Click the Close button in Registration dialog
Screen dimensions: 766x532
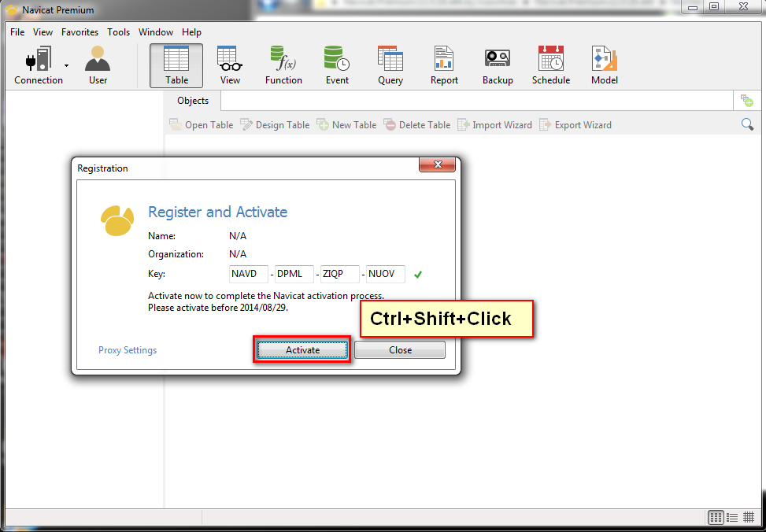tap(400, 350)
